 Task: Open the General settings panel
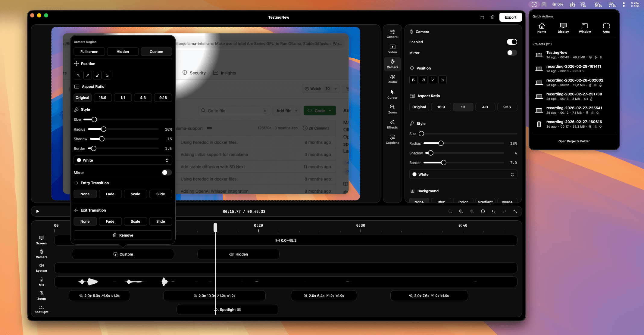coord(392,33)
